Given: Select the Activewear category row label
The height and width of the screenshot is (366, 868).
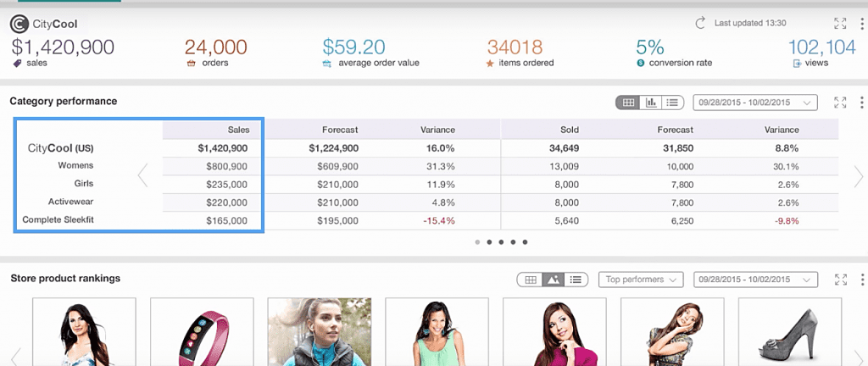Looking at the screenshot, I should point(71,202).
